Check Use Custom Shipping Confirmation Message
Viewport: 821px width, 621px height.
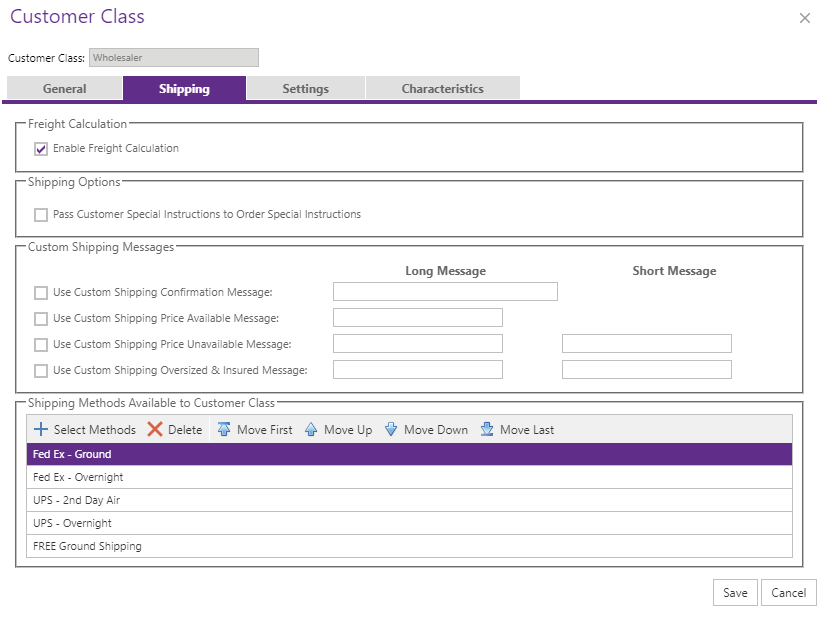[41, 293]
